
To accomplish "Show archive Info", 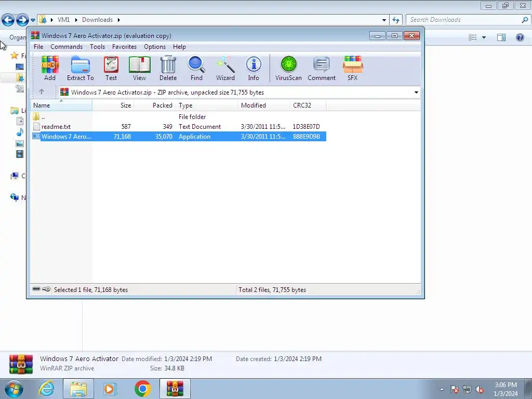I will click(254, 68).
